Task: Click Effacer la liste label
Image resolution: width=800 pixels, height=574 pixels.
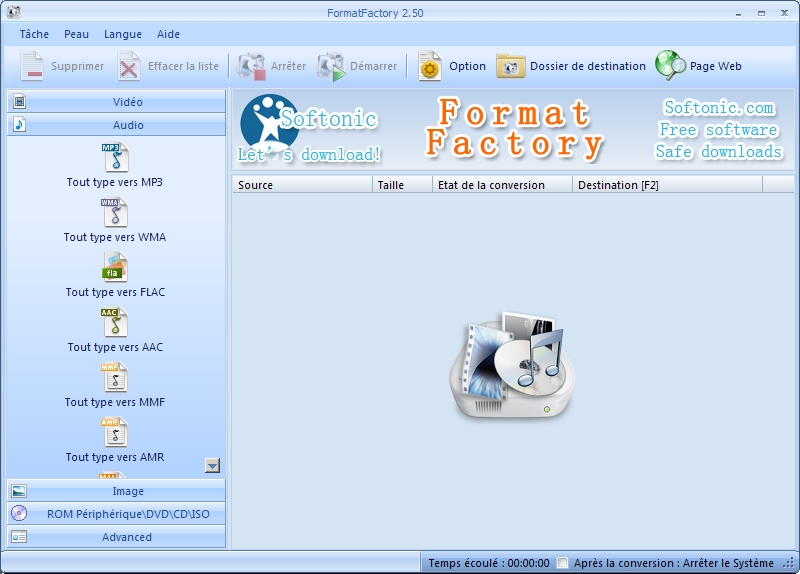Action: [183, 66]
